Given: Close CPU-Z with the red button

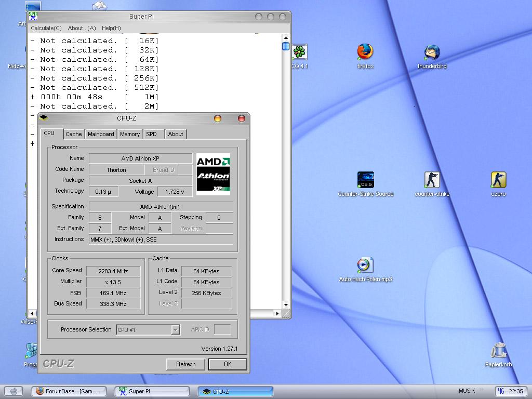Looking at the screenshot, I should [241, 118].
